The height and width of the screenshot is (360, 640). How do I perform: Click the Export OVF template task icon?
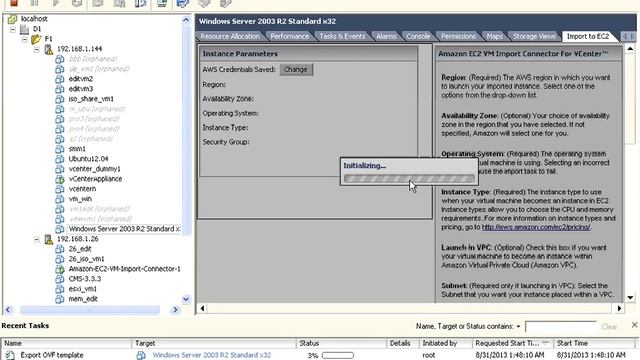point(10,355)
